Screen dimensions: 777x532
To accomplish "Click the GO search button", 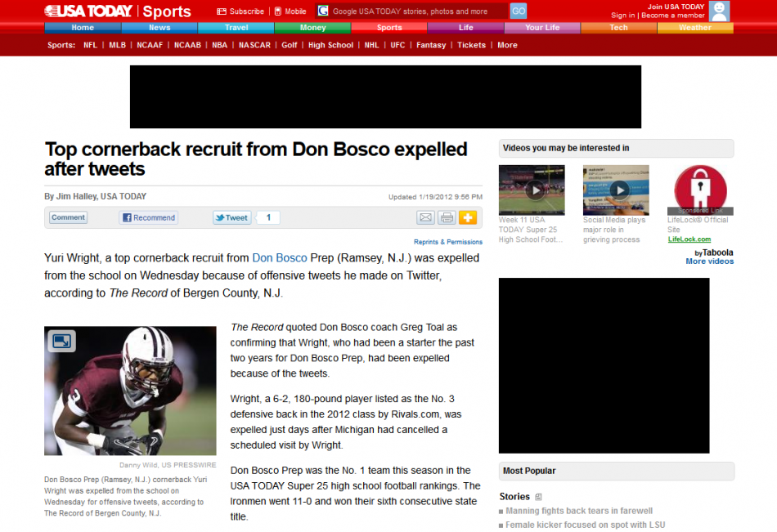I will [519, 11].
